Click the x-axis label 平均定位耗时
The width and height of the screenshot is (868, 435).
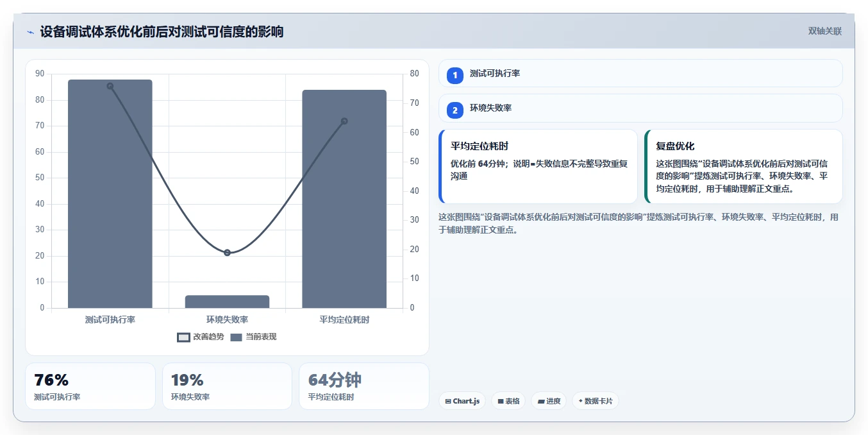[x=344, y=320]
